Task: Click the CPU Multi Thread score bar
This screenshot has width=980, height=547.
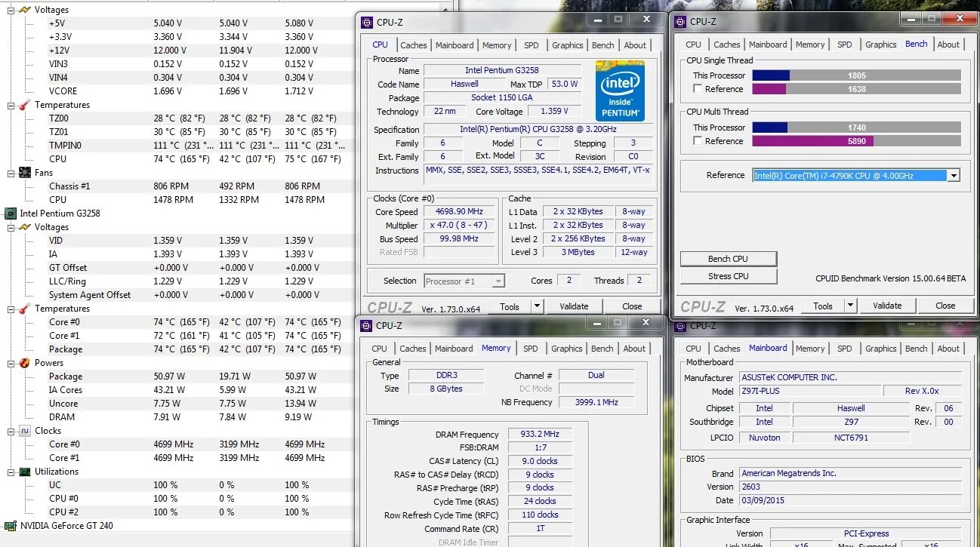Action: 857,127
